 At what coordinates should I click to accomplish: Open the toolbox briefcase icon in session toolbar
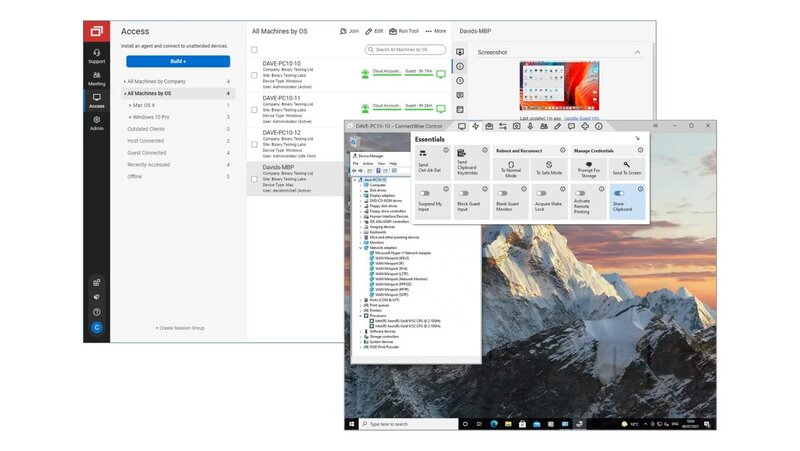[x=489, y=126]
